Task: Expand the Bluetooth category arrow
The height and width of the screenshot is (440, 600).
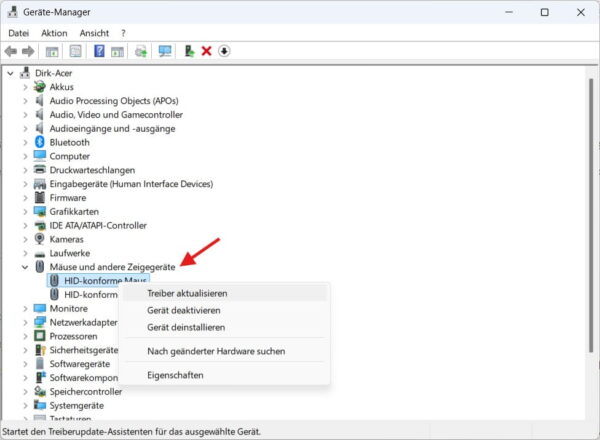Action: tap(25, 142)
